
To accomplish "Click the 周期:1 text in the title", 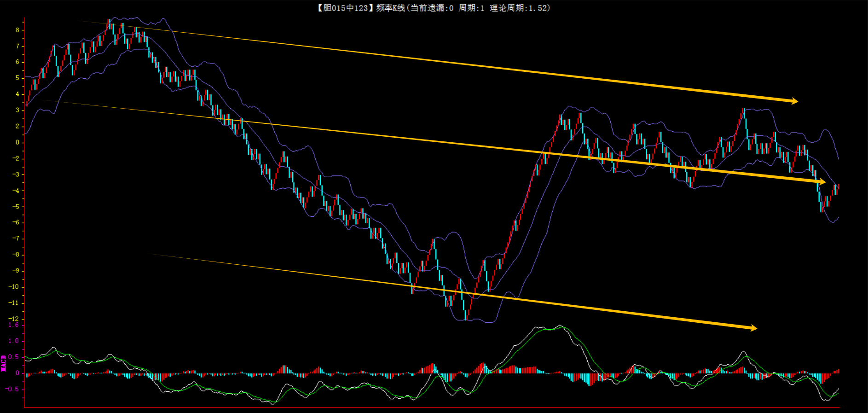I will pos(471,8).
